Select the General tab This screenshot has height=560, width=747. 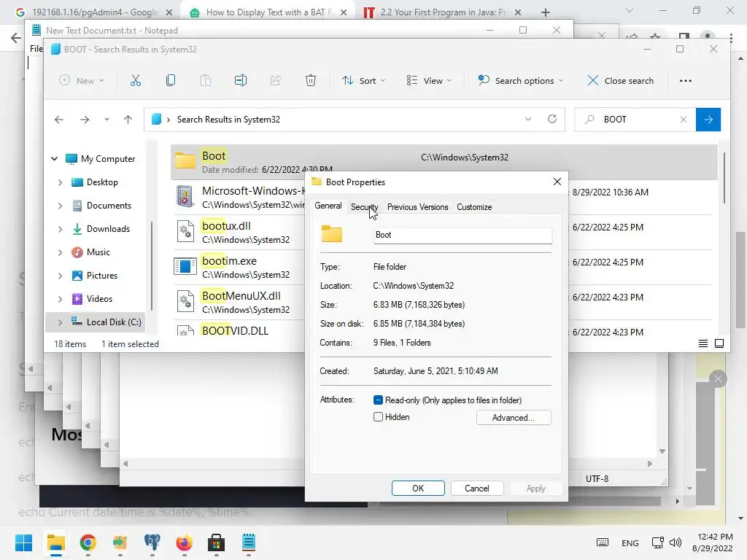click(328, 206)
